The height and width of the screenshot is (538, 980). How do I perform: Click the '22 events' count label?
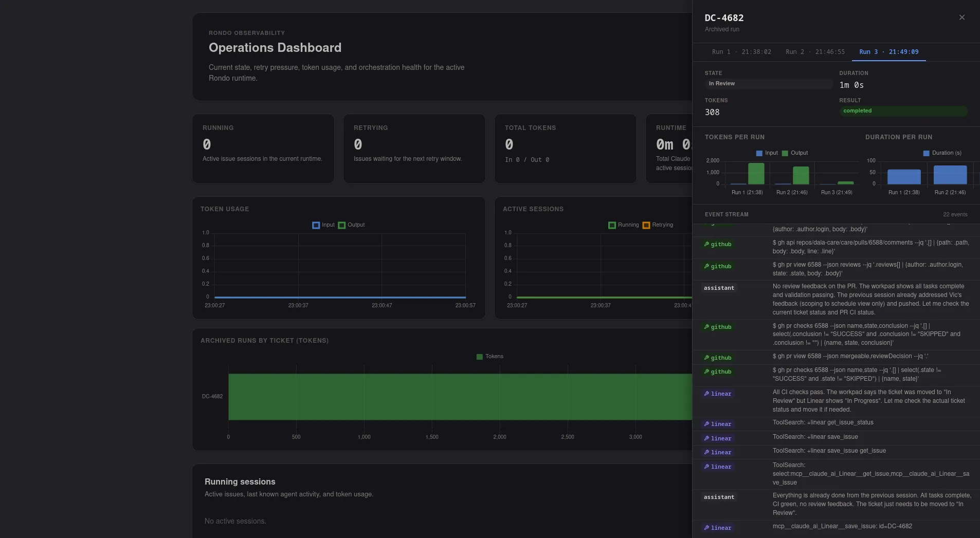[x=955, y=215]
